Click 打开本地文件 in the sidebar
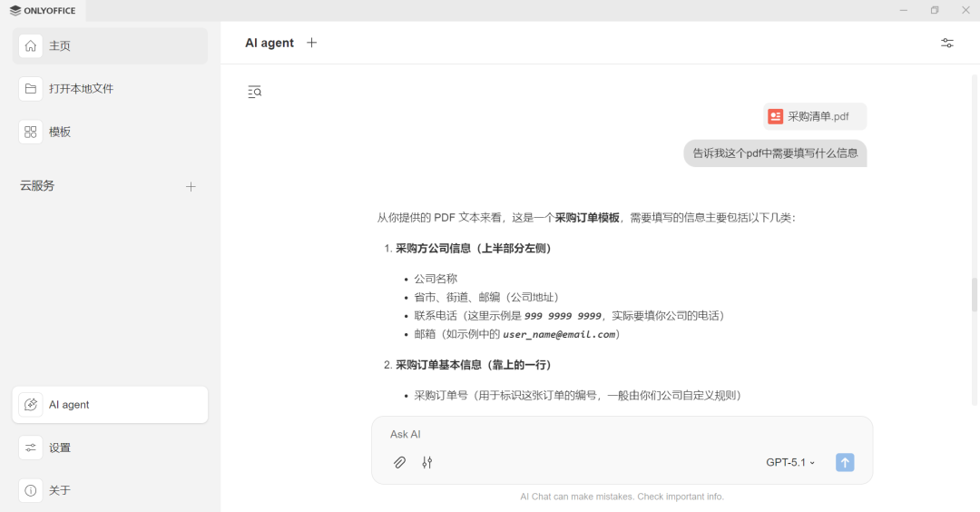The width and height of the screenshot is (980, 512). coord(110,89)
